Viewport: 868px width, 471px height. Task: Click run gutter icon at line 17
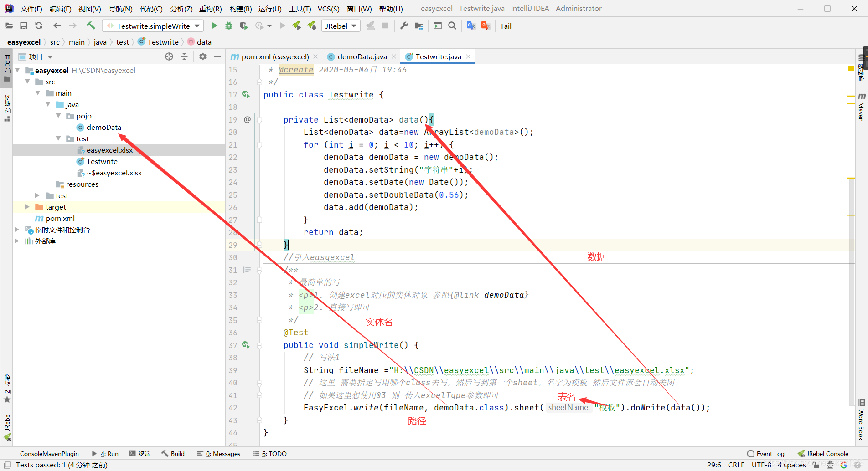246,94
